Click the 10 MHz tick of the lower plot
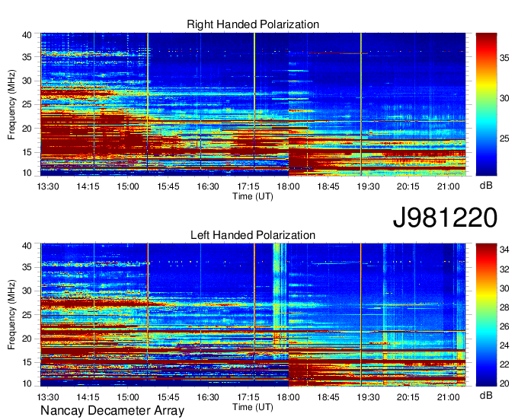The image size is (518, 420). (x=27, y=383)
